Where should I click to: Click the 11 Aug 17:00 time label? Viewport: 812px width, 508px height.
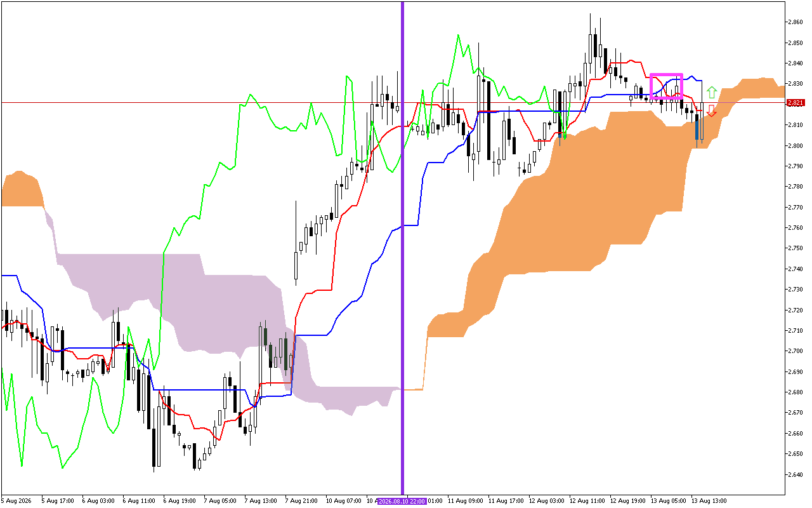pos(506,501)
